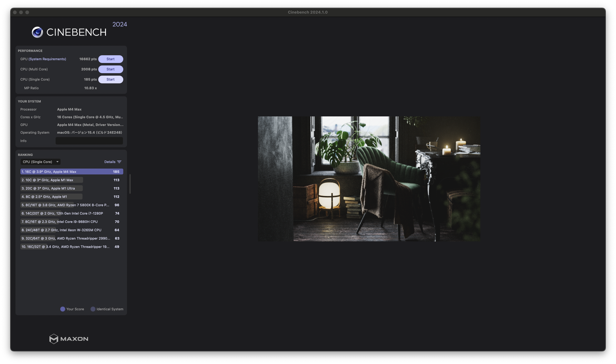The width and height of the screenshot is (616, 364).
Task: Start the GPU benchmark test
Action: pos(111,59)
